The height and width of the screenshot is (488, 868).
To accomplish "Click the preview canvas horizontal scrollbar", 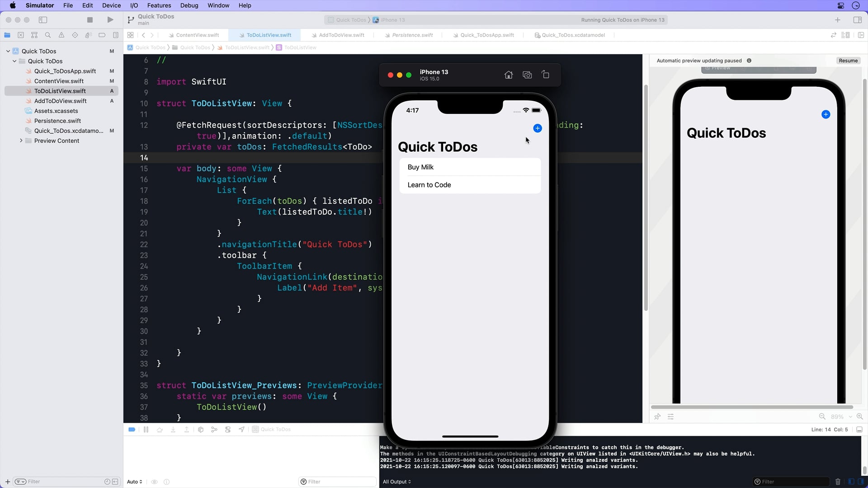I will click(752, 407).
